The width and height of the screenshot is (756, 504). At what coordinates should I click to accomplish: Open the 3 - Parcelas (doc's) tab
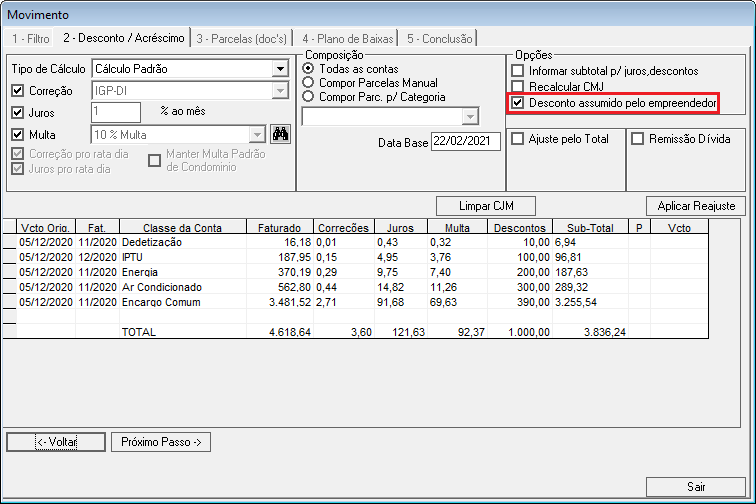242,39
